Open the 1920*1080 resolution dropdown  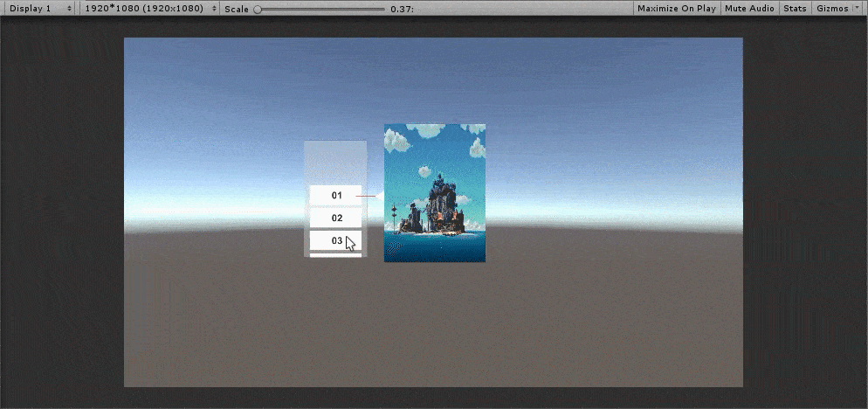tap(150, 9)
